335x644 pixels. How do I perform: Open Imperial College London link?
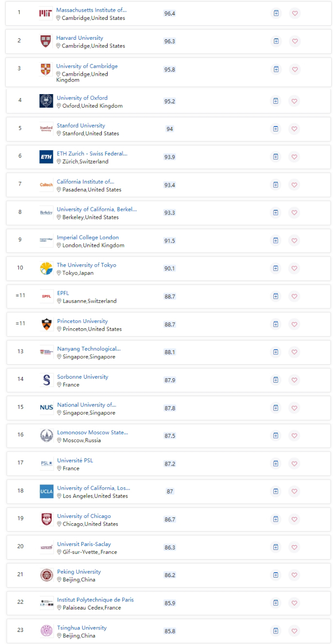pos(88,238)
